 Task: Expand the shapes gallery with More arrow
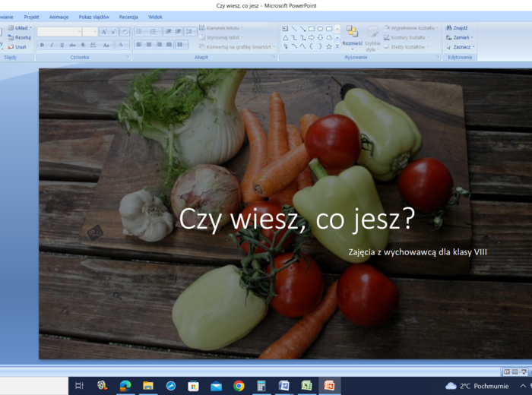pos(337,46)
